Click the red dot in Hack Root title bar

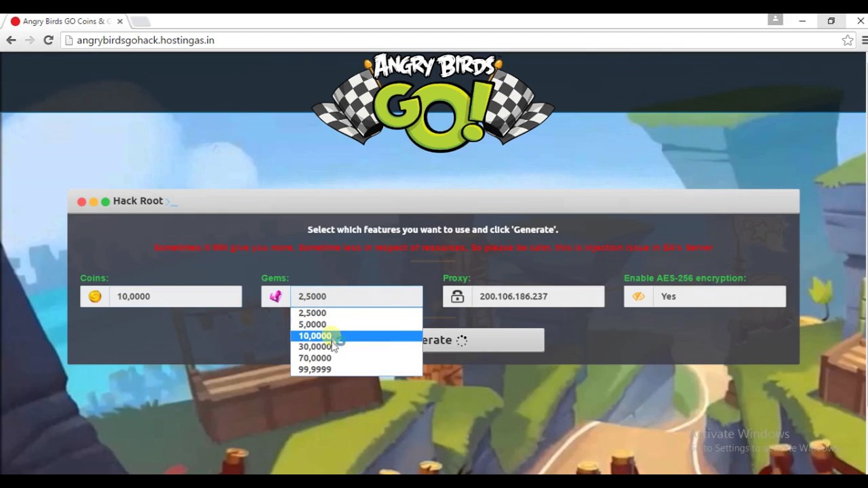81,202
